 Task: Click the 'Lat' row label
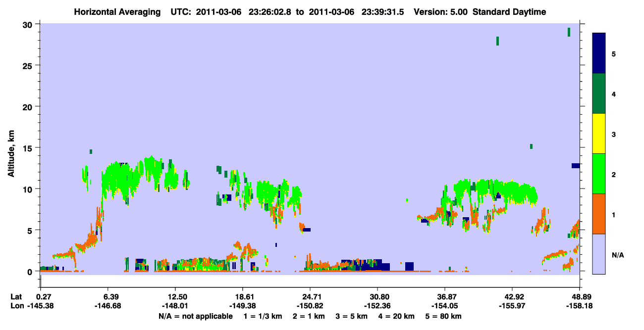16,297
